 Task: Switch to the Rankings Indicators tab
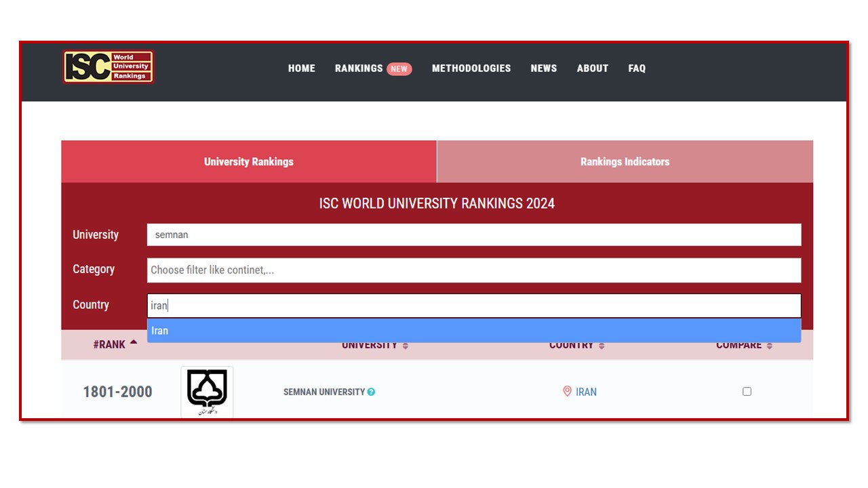point(625,162)
